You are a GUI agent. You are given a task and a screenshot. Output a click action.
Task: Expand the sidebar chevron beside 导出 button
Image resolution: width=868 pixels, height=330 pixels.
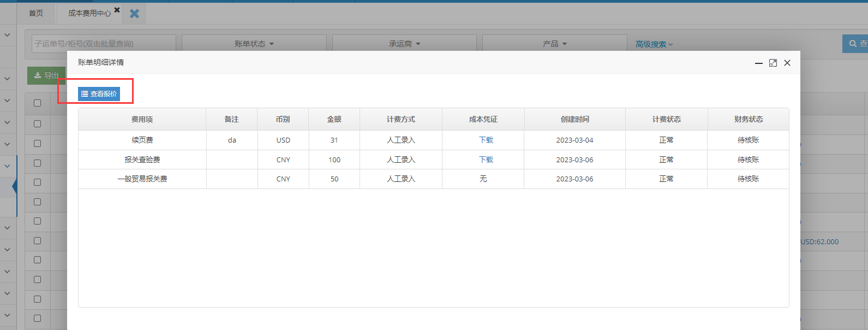pyautogui.click(x=8, y=79)
